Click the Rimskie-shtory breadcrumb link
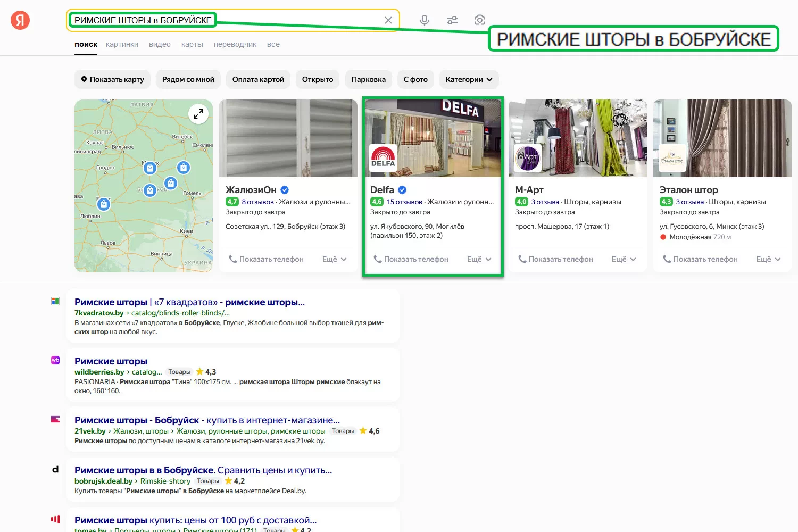This screenshot has width=798, height=532. (x=165, y=481)
